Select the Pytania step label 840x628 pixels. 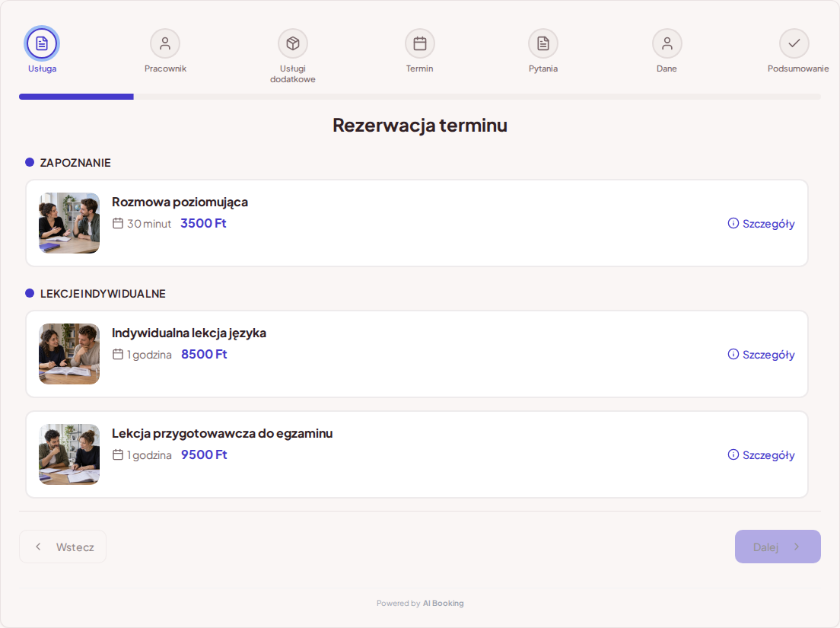[x=543, y=69]
